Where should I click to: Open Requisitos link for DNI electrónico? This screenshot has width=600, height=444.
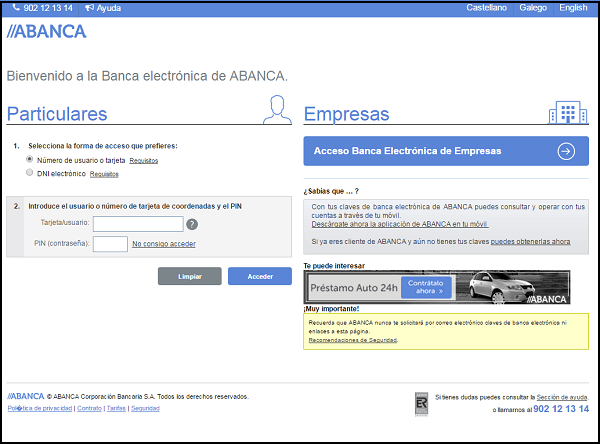(104, 174)
